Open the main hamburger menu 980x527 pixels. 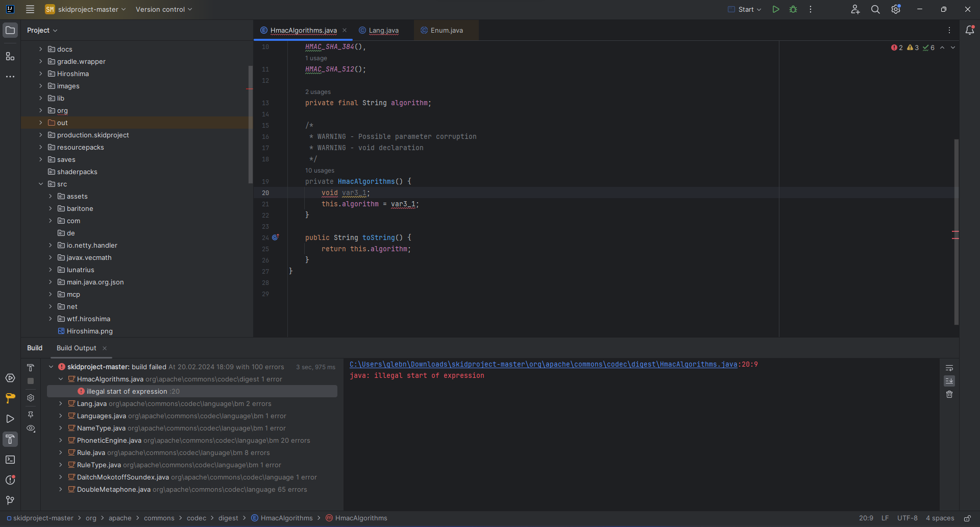[30, 9]
